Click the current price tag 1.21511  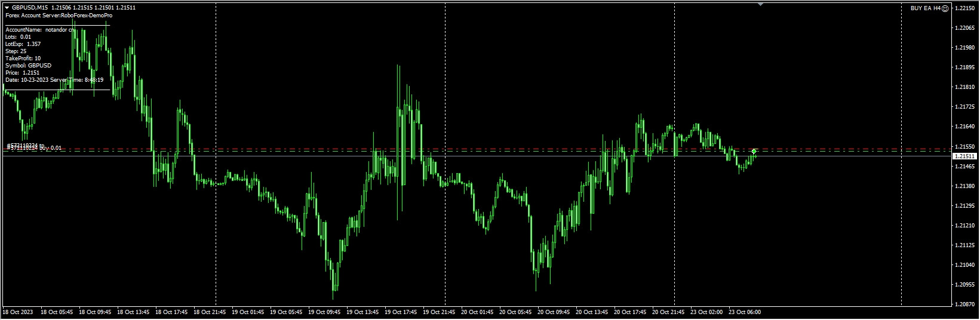point(963,156)
